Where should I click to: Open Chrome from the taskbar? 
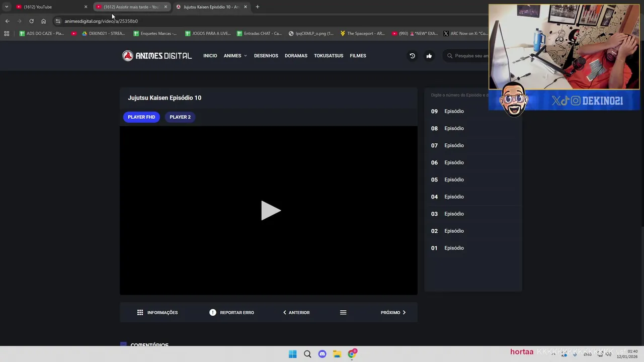[352, 354]
